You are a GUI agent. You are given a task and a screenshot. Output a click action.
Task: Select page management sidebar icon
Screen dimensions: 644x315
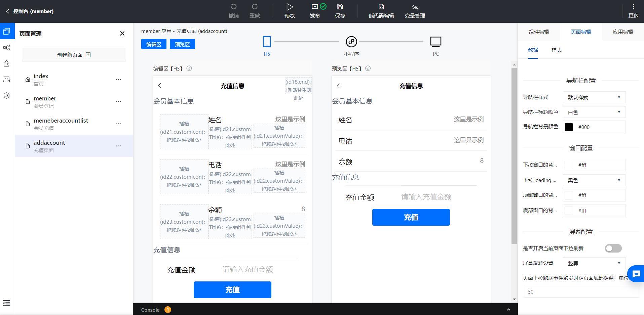coord(7,31)
